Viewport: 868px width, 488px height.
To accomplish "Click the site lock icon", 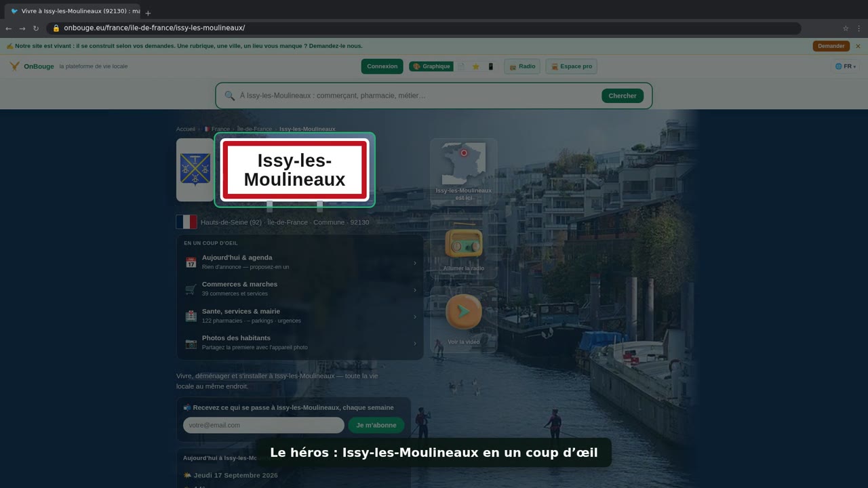I will pyautogui.click(x=56, y=28).
